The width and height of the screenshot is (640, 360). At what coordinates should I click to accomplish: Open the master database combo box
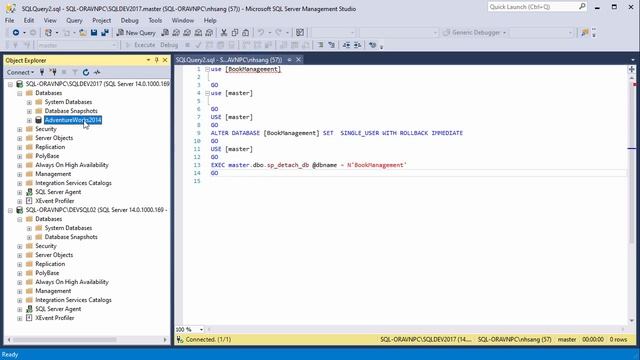[x=77, y=45]
